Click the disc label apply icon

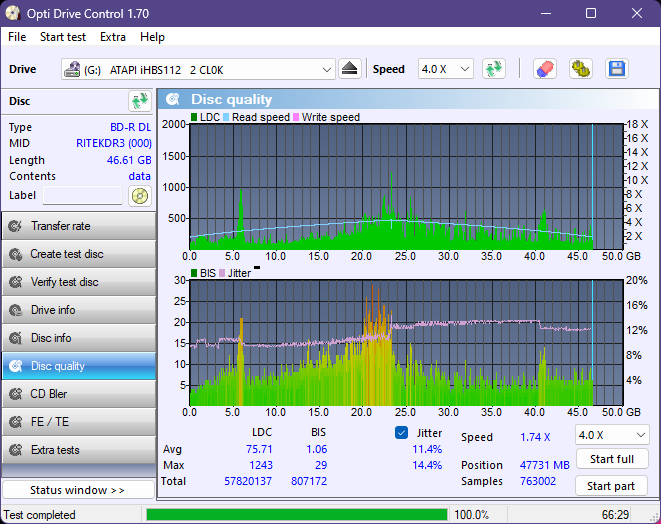click(139, 196)
